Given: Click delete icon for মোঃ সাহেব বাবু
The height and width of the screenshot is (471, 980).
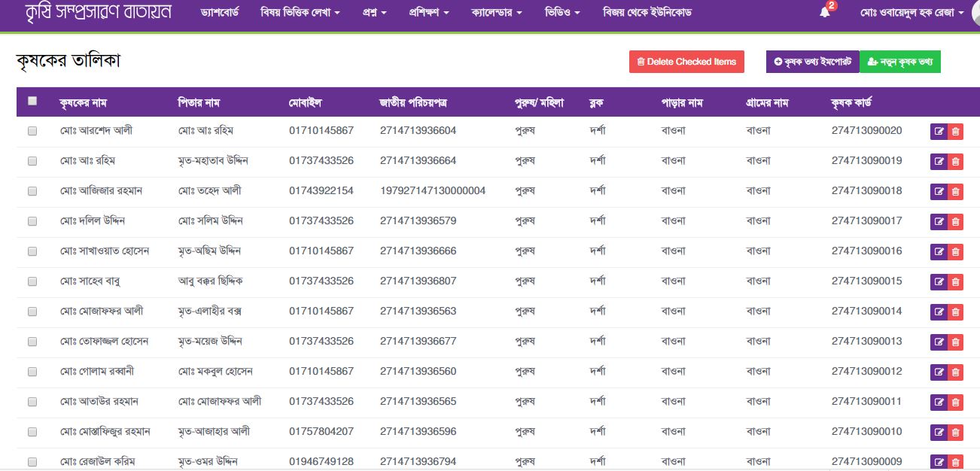Looking at the screenshot, I should pos(957,281).
